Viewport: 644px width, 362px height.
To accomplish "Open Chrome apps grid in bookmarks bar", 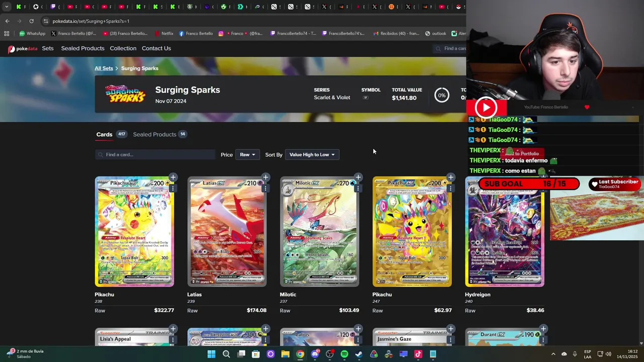I will point(7,34).
